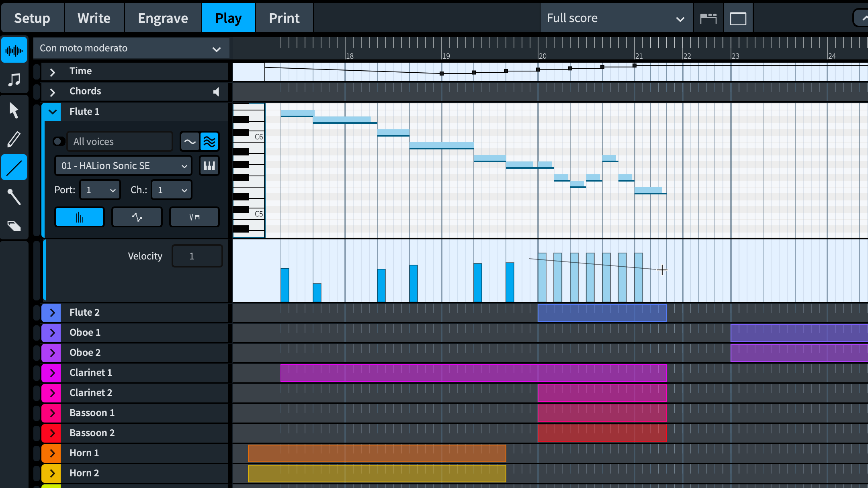This screenshot has height=488, width=868.
Task: Collapse the Flute 1 track
Action: [52, 112]
